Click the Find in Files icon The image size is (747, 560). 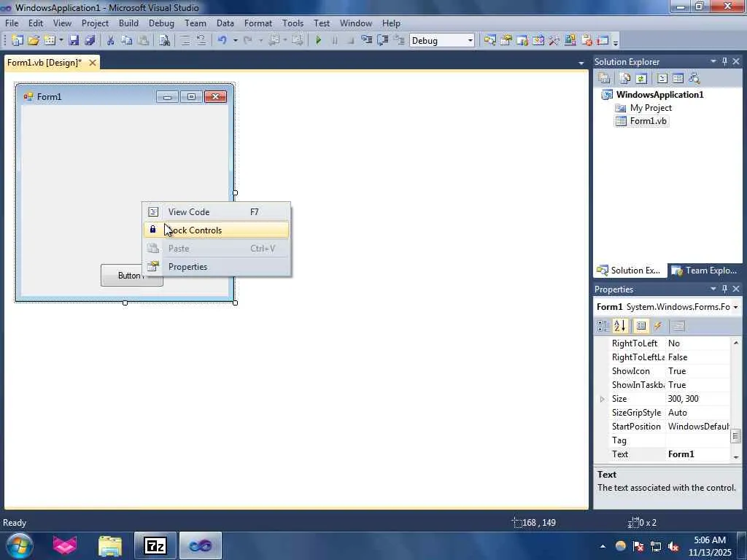click(164, 41)
